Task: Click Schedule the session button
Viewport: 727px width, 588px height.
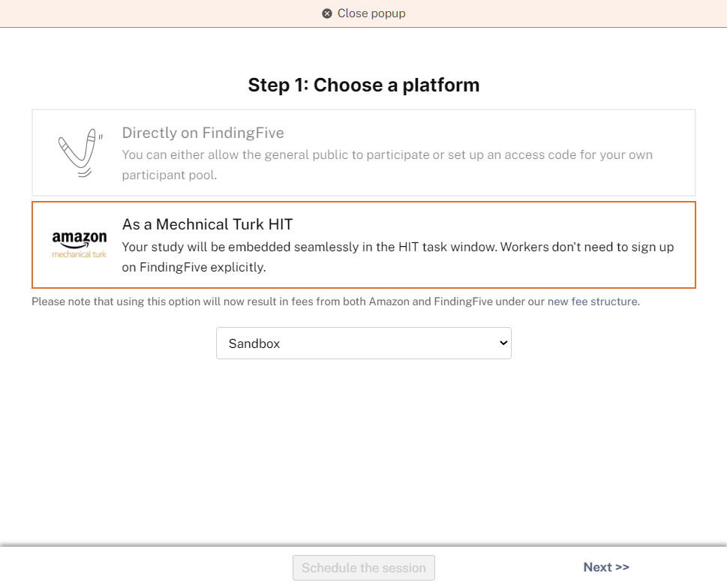Action: tap(363, 568)
